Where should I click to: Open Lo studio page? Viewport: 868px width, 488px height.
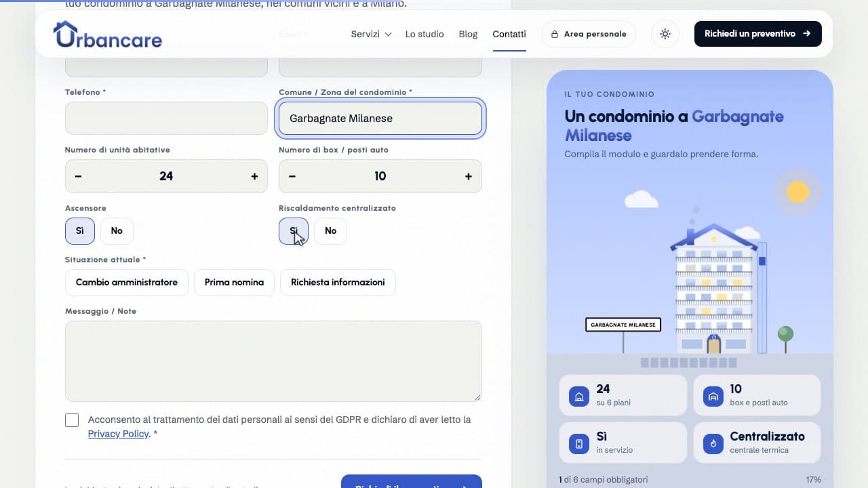(425, 34)
